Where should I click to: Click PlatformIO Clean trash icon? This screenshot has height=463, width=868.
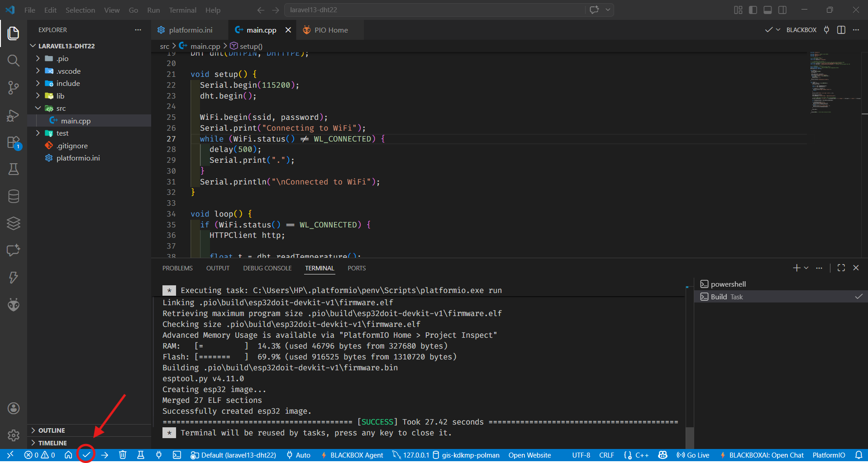coord(123,455)
